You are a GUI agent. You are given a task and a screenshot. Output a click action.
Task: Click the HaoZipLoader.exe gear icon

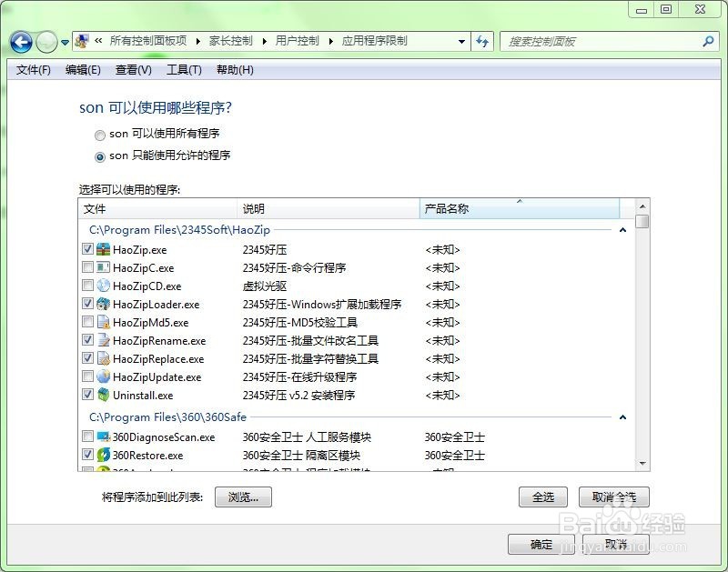click(x=103, y=304)
